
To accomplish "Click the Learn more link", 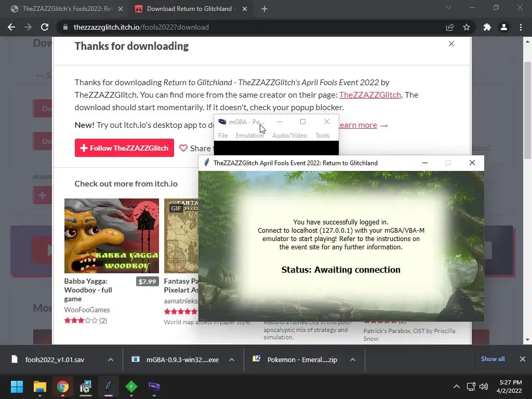I will [x=358, y=125].
